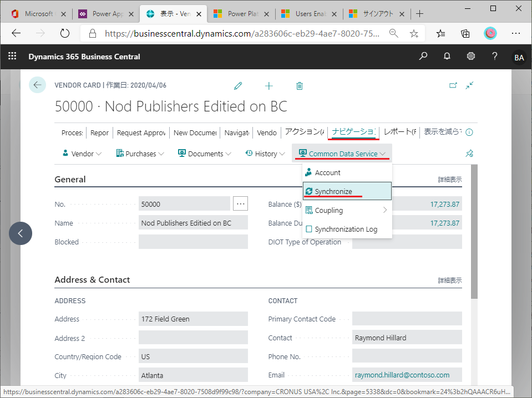Click the City field Atlanta
Viewport: 532px width, 398px height.
click(x=193, y=375)
